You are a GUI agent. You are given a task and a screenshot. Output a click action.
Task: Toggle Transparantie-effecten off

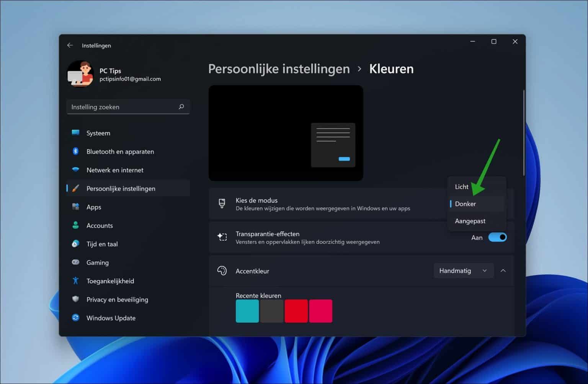[x=498, y=237]
